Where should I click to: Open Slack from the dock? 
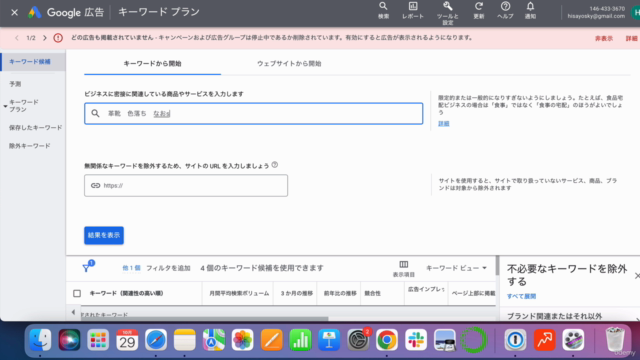(416, 340)
